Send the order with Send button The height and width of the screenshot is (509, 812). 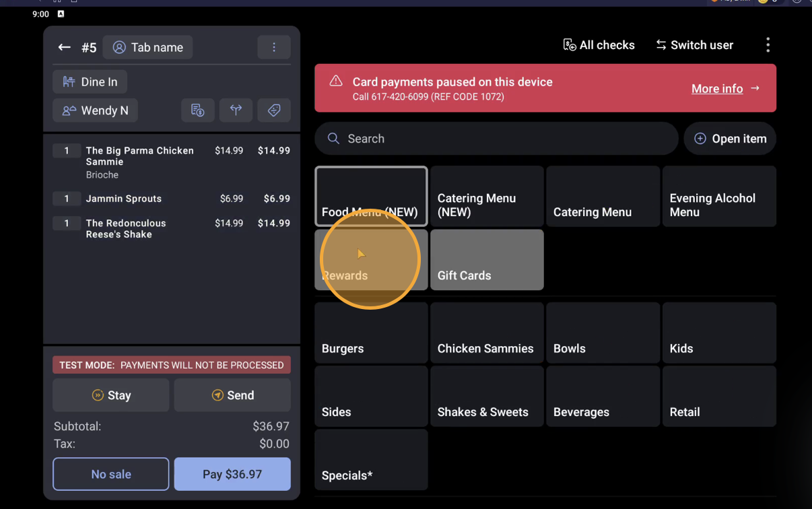click(x=232, y=395)
